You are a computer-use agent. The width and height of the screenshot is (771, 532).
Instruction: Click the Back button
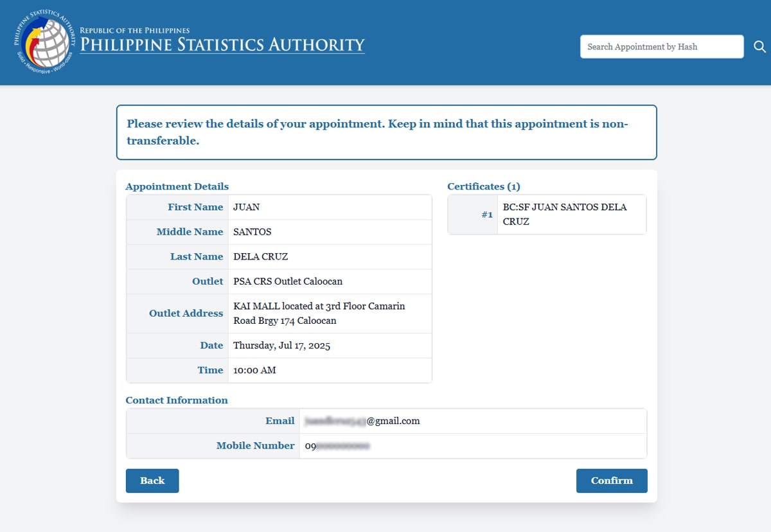pos(152,481)
